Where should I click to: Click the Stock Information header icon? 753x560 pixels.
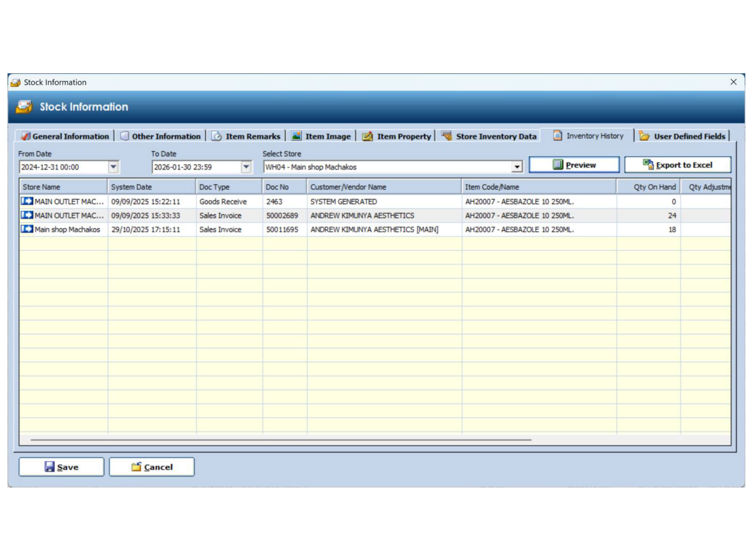[x=24, y=107]
